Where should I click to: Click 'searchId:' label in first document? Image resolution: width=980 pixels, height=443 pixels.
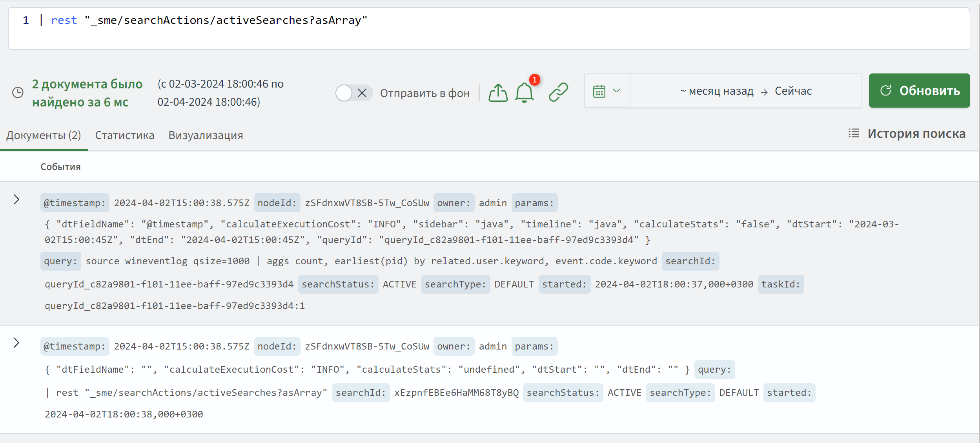click(x=690, y=261)
